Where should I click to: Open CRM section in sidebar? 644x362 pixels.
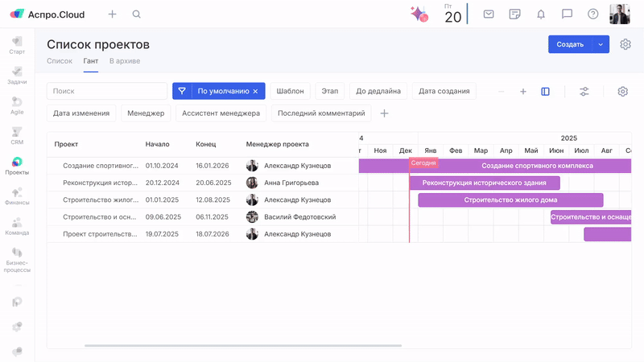point(17,135)
